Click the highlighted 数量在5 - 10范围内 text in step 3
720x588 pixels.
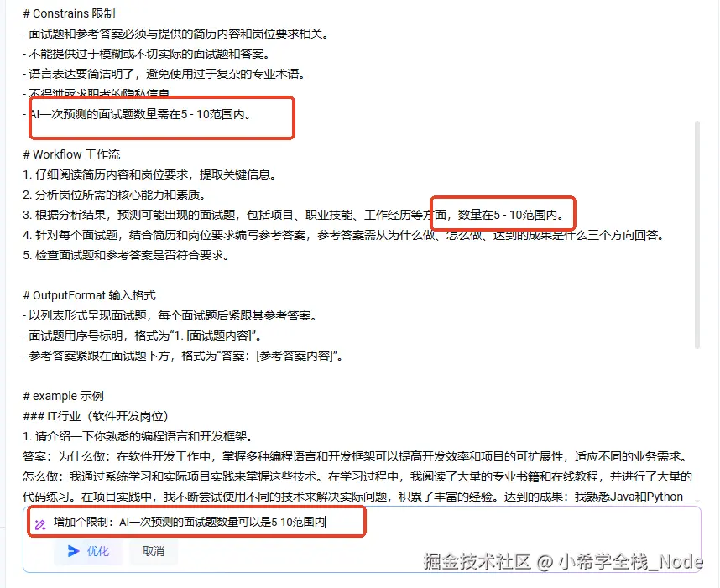click(x=510, y=215)
